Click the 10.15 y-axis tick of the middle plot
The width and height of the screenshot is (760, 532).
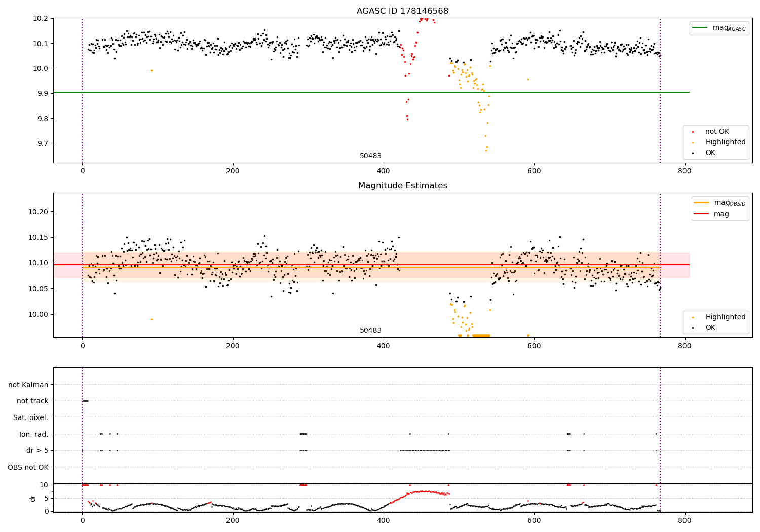39,237
